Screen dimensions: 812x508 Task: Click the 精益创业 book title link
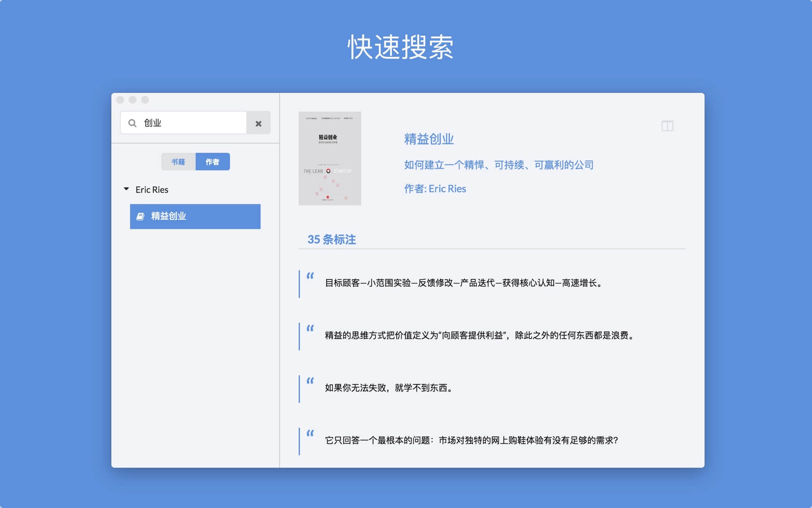(428, 139)
